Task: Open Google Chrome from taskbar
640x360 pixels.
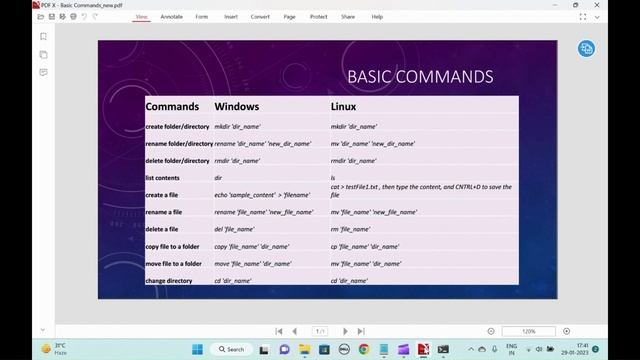Action: coord(364,349)
